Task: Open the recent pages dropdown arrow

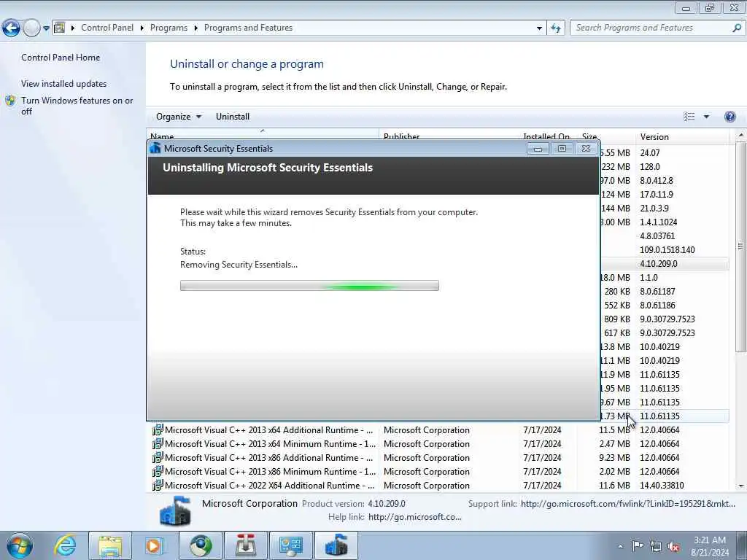Action: click(46, 28)
